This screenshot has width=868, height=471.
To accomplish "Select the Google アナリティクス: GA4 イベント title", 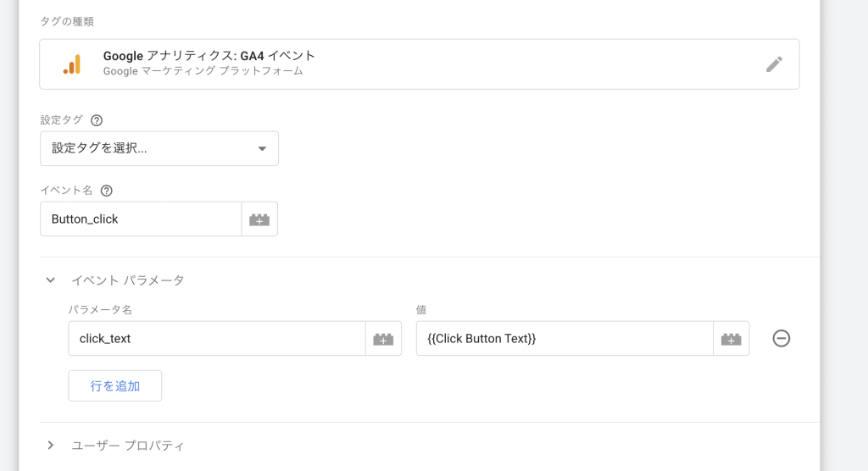I will (x=209, y=56).
